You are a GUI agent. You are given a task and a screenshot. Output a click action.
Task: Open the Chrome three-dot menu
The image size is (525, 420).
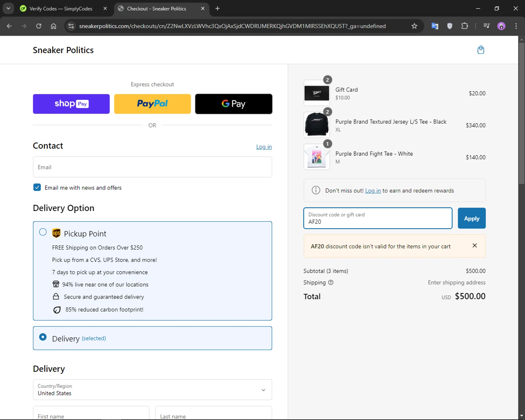coord(516,26)
